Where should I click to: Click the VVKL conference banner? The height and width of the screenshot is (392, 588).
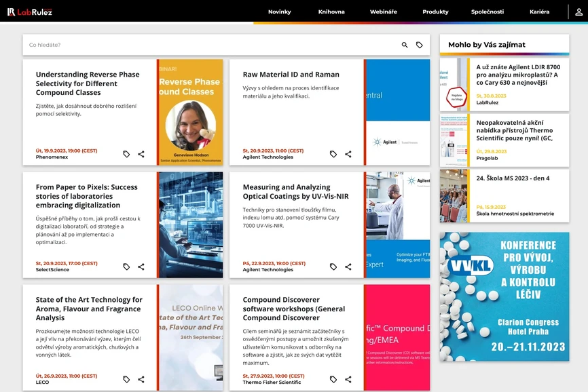pyautogui.click(x=504, y=296)
